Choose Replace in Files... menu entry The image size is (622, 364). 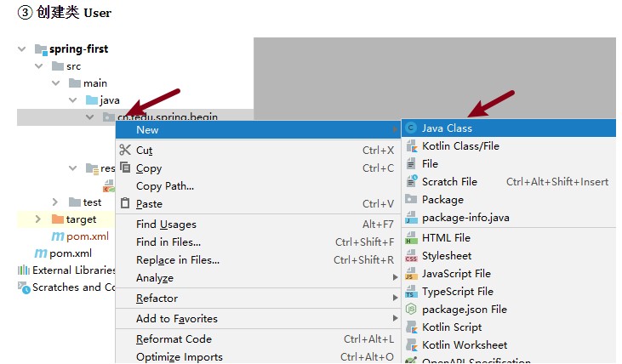[258, 260]
